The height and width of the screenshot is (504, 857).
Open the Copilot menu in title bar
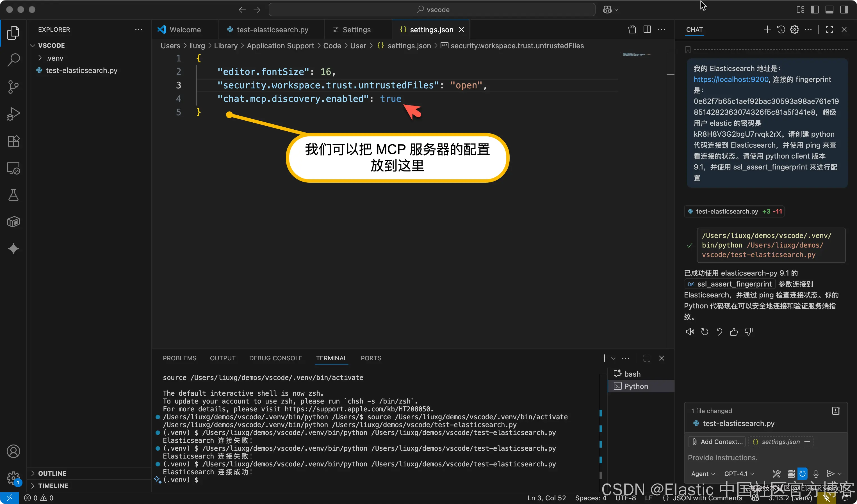tap(610, 10)
